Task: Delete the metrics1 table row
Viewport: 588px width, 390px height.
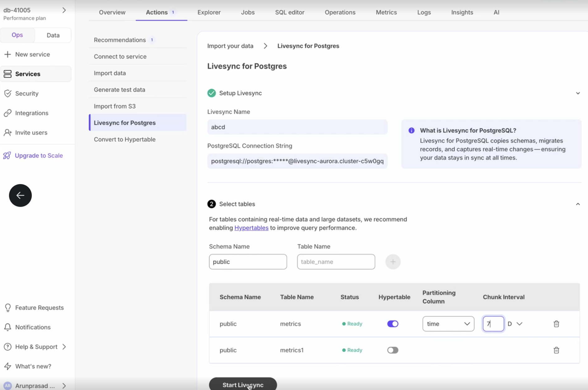Action: [556, 350]
